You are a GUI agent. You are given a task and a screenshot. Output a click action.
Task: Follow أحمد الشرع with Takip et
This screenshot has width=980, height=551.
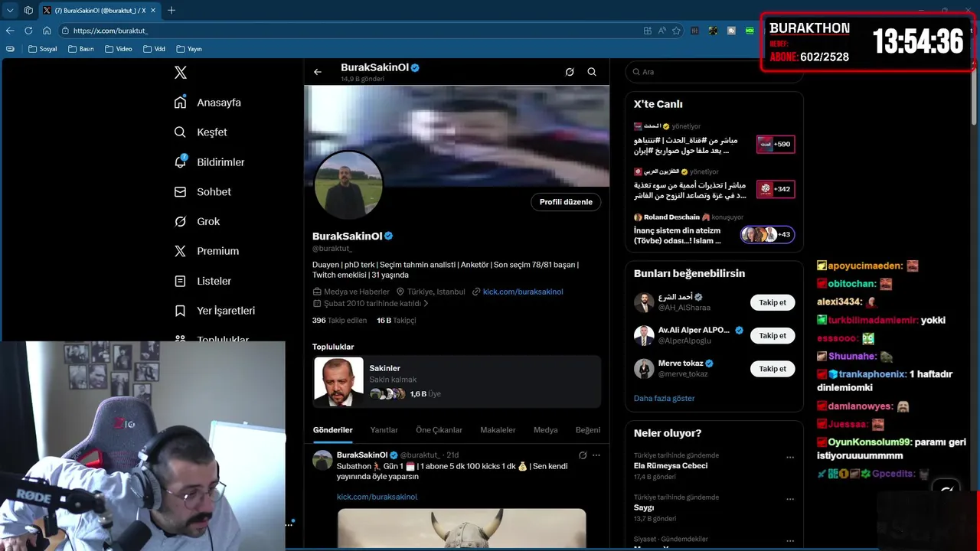(x=773, y=302)
